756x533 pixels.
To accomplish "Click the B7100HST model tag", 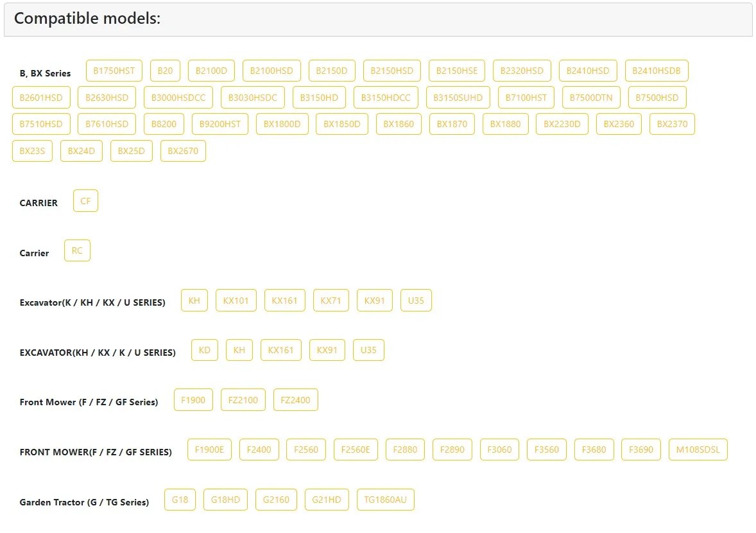I will 526,98.
